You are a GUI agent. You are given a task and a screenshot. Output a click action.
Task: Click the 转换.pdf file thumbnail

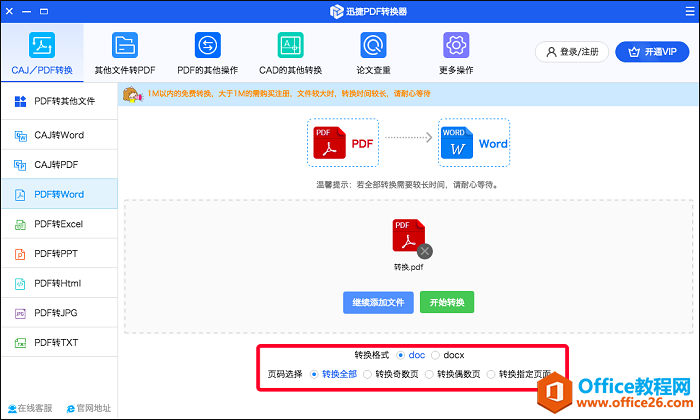coord(407,238)
